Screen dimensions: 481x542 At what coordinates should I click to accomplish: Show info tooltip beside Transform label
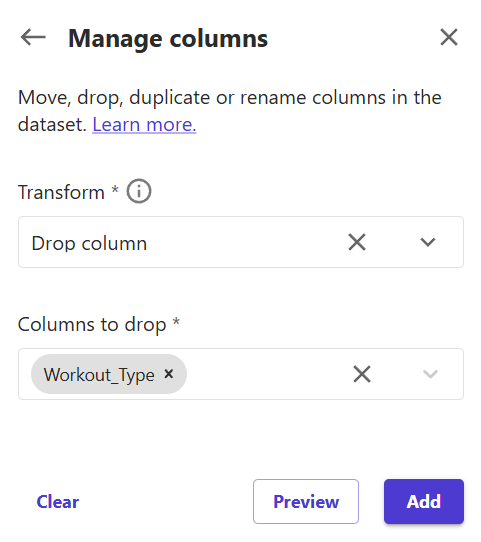[x=139, y=191]
